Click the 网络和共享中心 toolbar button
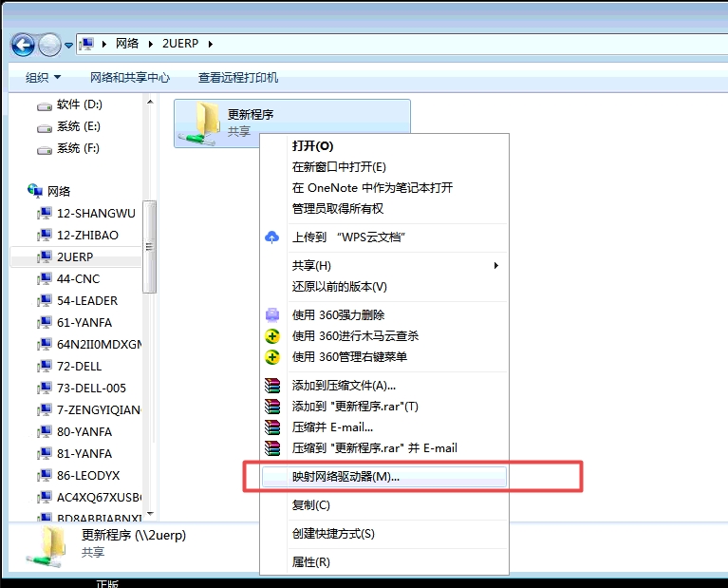Viewport: 728px width, 588px height. (130, 77)
